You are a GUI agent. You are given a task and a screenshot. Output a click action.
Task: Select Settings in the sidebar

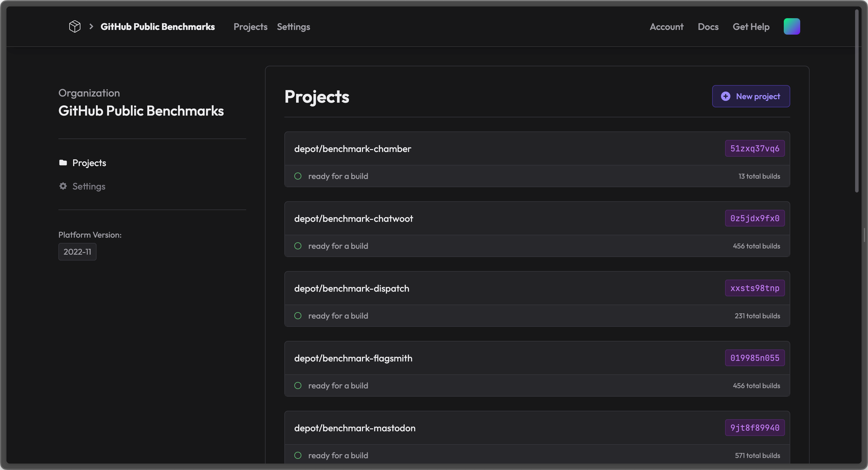click(89, 186)
